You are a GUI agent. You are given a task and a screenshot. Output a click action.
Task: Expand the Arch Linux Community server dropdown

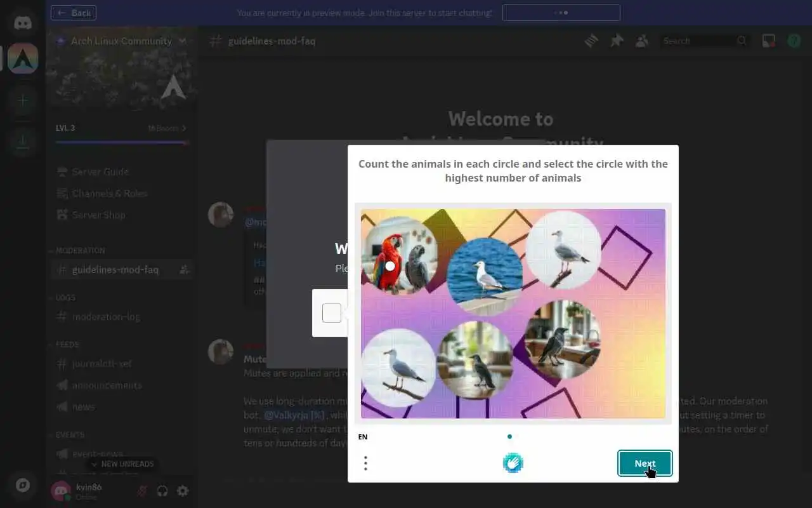coord(182,41)
